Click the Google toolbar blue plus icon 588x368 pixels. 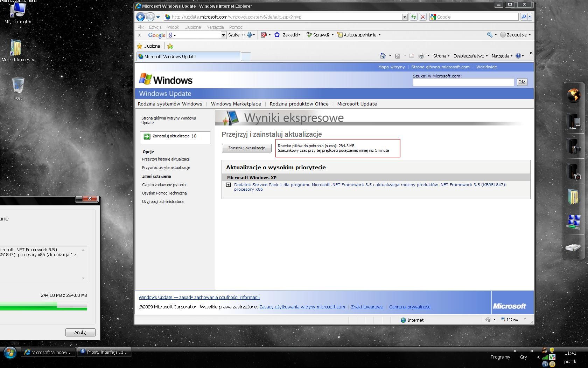[250, 35]
